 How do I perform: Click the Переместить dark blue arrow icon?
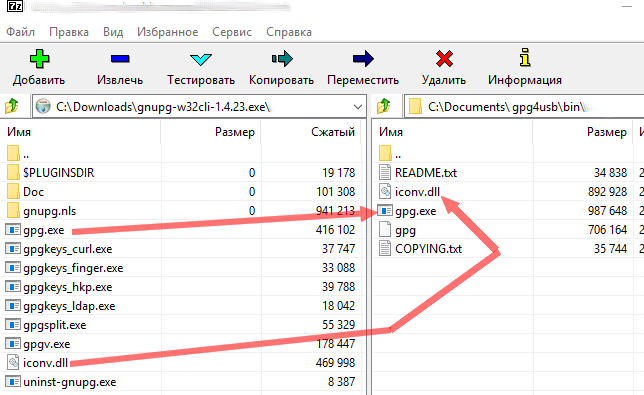tap(363, 59)
